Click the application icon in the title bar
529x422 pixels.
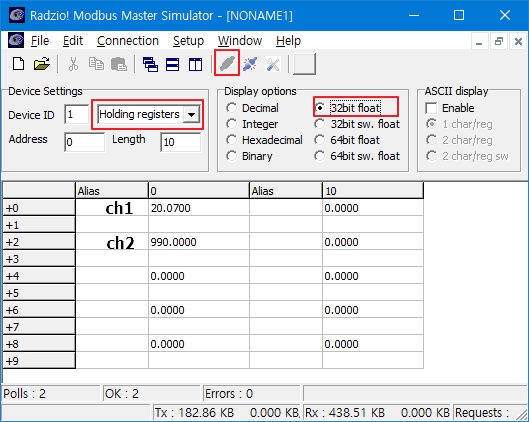pos(17,15)
